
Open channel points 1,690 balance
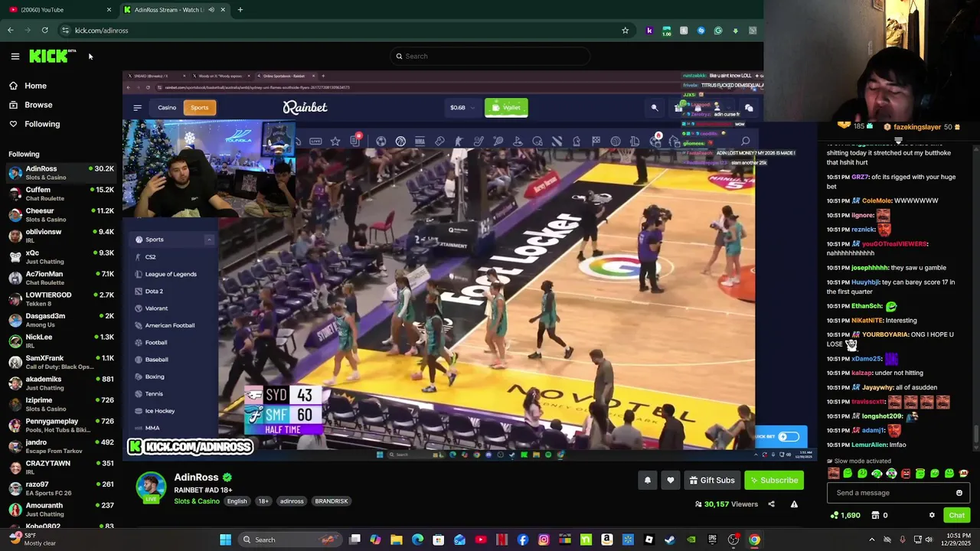point(846,516)
